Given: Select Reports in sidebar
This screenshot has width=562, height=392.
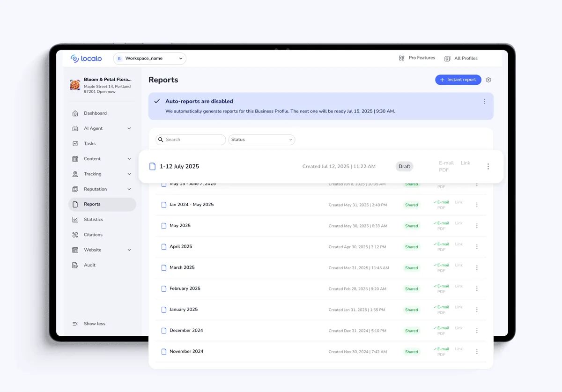Looking at the screenshot, I should click(x=102, y=204).
